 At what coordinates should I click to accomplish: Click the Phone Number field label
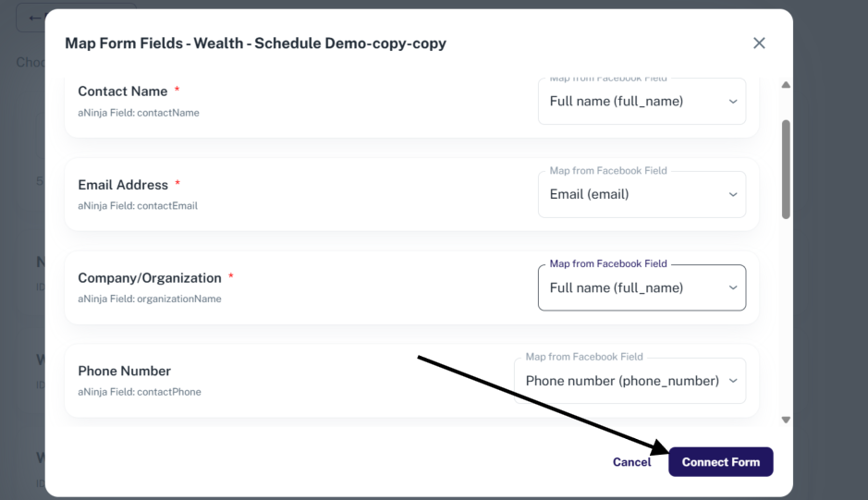[124, 372]
